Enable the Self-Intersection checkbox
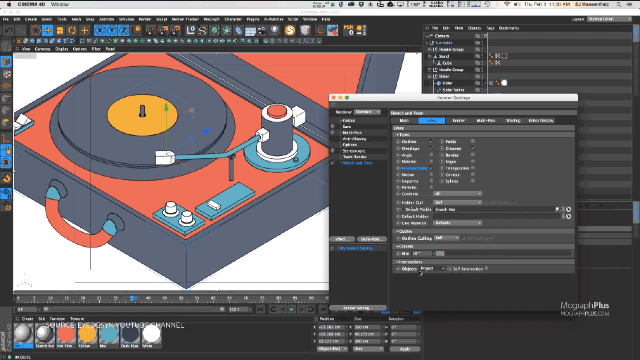 click(x=486, y=269)
